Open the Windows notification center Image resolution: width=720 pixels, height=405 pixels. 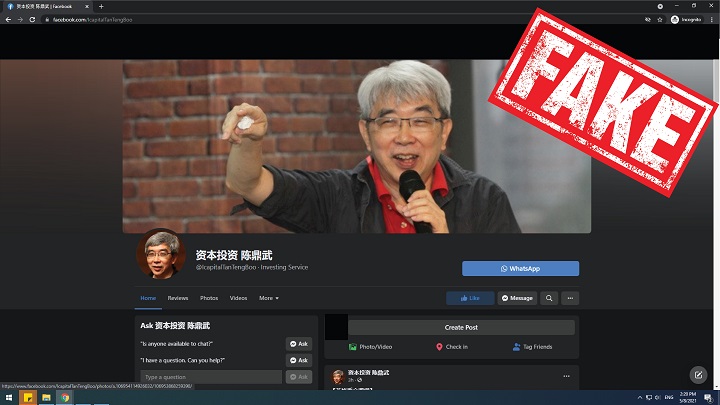(709, 398)
